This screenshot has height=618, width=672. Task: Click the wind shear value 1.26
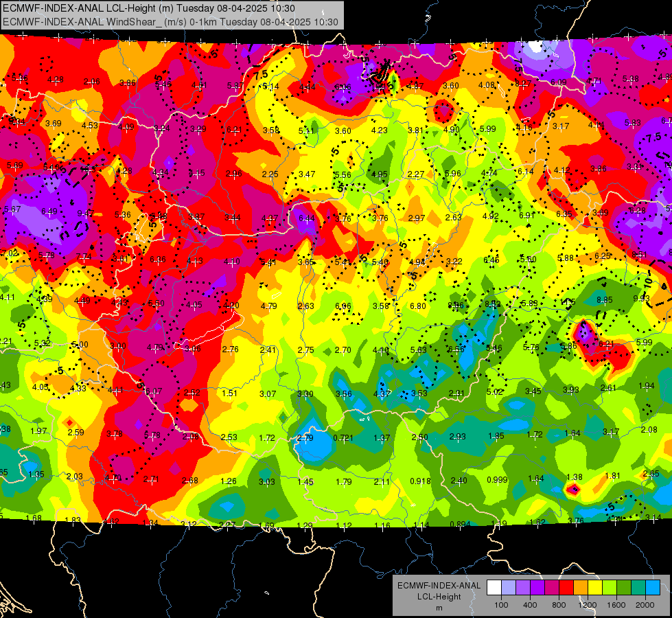(x=229, y=481)
